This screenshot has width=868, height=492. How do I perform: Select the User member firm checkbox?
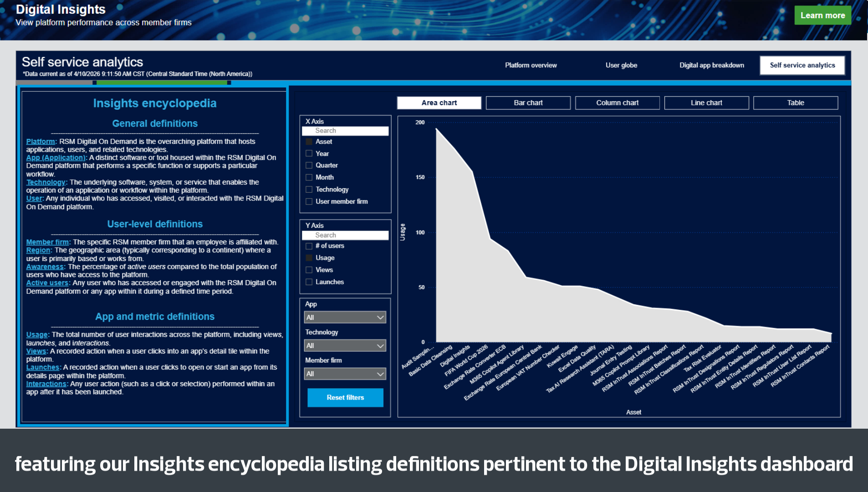click(309, 201)
